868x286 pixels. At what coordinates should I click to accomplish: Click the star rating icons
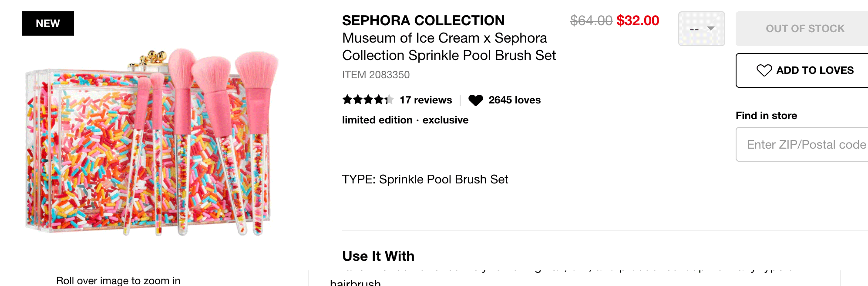(x=368, y=100)
